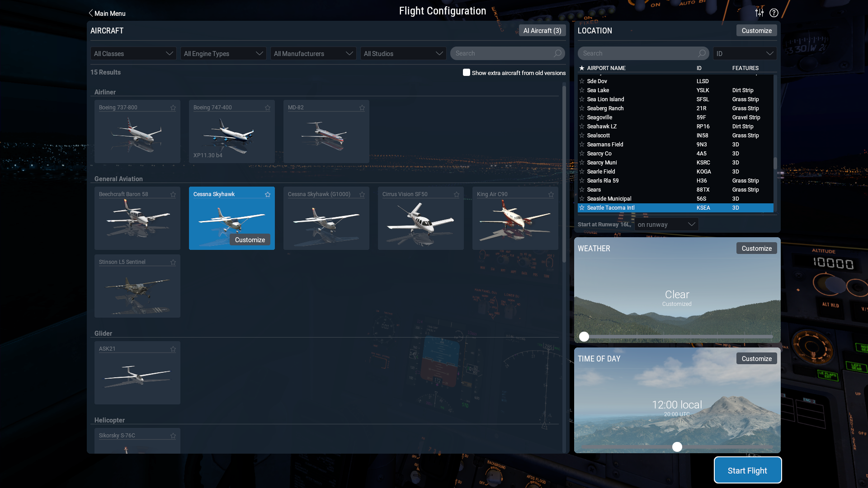Show extra aircraft from old versions
Screen dimensions: 868x488
[x=467, y=72]
